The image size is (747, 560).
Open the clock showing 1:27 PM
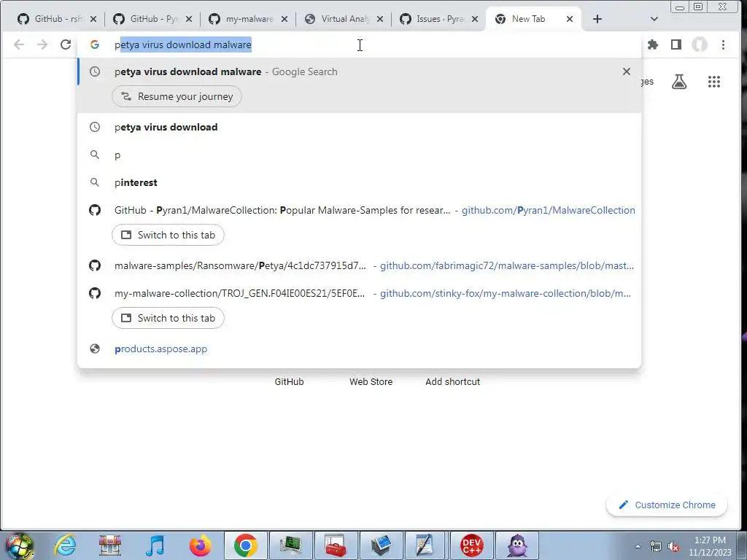pos(710,546)
